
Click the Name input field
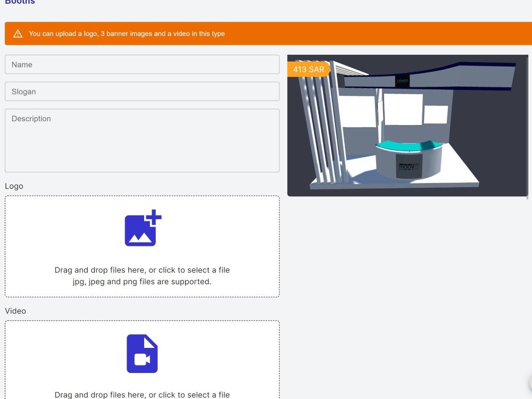[x=142, y=64]
